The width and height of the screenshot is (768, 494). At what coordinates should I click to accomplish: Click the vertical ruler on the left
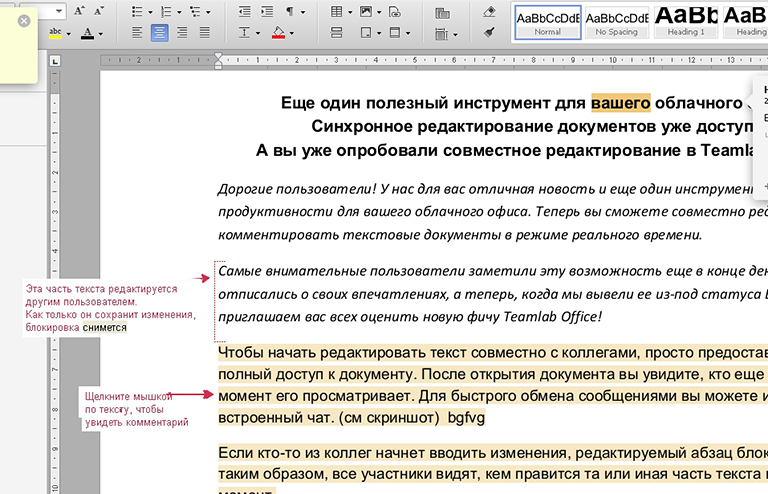tap(54, 282)
